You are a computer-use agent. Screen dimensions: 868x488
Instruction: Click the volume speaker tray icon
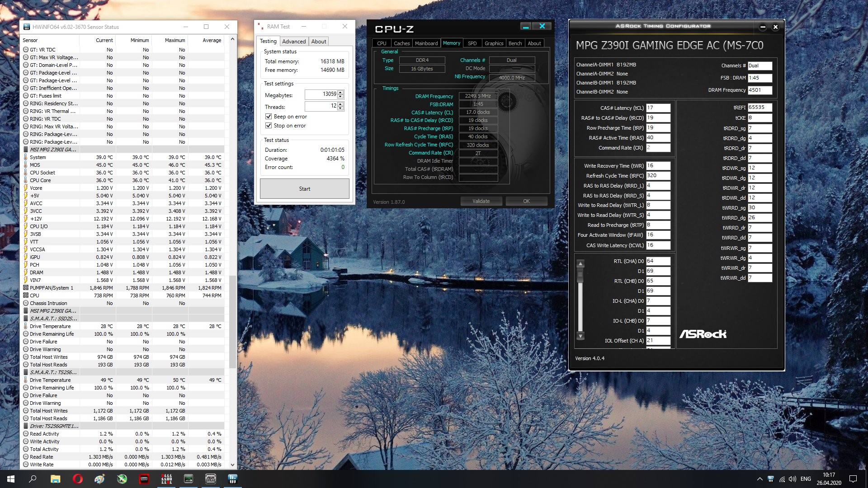(792, 479)
